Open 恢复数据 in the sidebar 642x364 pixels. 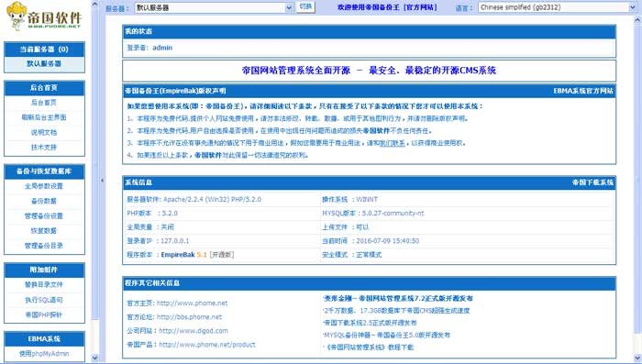(x=44, y=230)
